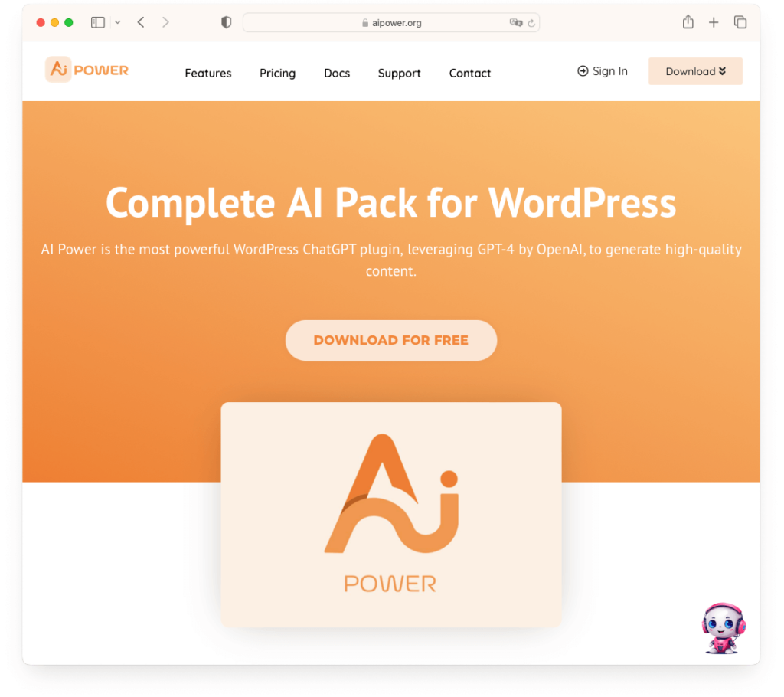This screenshot has width=784, height=697.
Task: Open the Pricing menu item
Action: pos(277,73)
